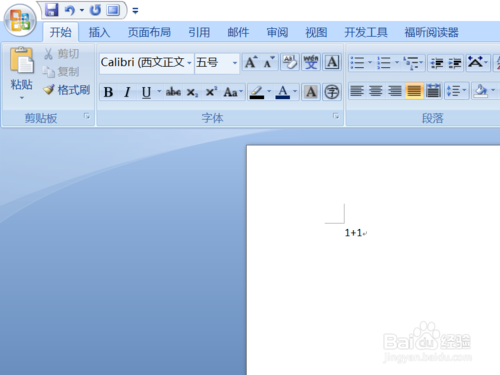Decrease paragraph indent

click(436, 62)
